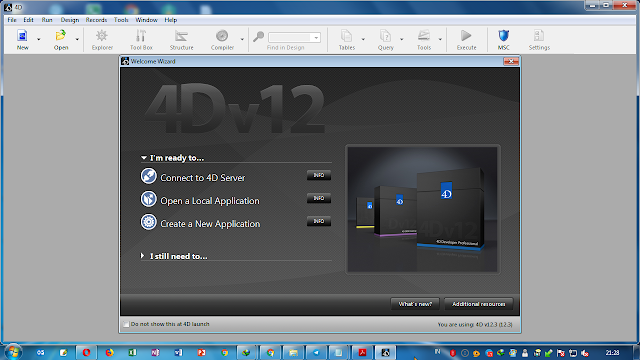Screen dimensions: 640x360
Task: Click INFO next to Create a New Application
Action: tap(319, 221)
